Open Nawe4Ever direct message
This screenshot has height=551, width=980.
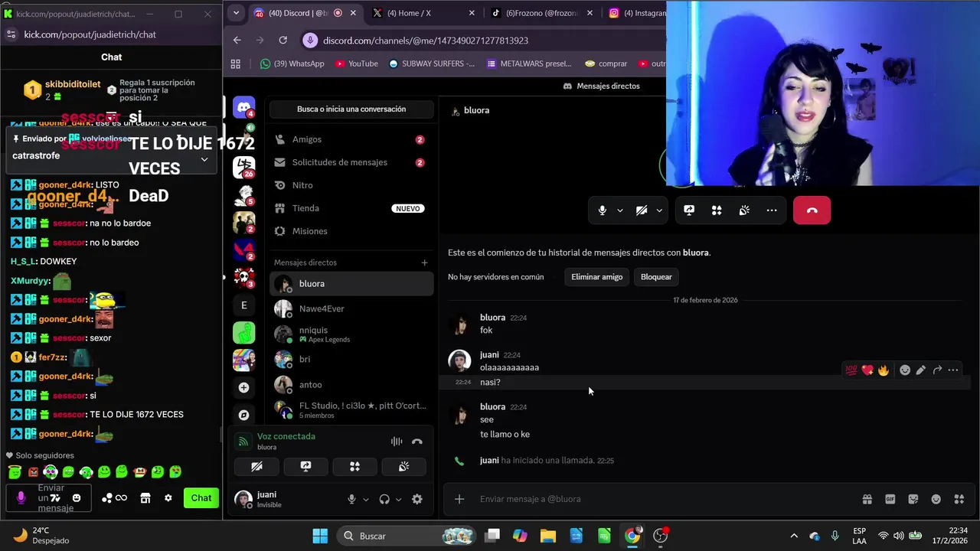click(351, 308)
